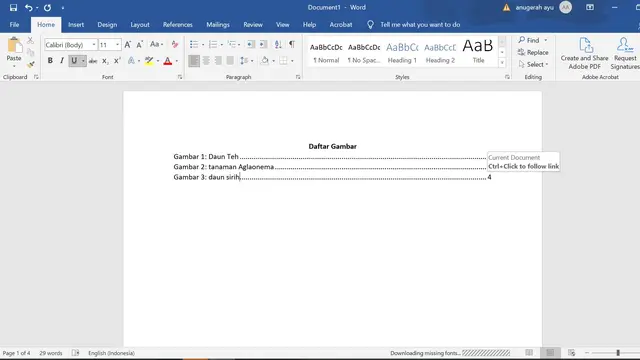Image resolution: width=640 pixels, height=360 pixels.
Task: Increase the paragraph indent
Action: click(x=263, y=44)
